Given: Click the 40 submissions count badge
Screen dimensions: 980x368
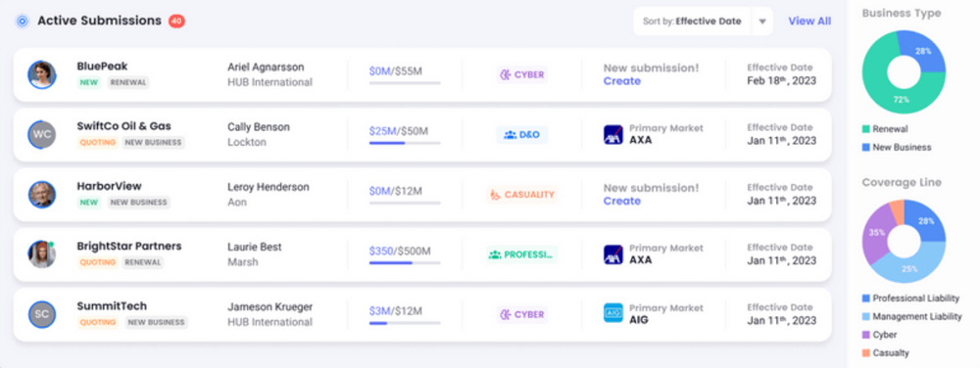Looking at the screenshot, I should coord(176,22).
